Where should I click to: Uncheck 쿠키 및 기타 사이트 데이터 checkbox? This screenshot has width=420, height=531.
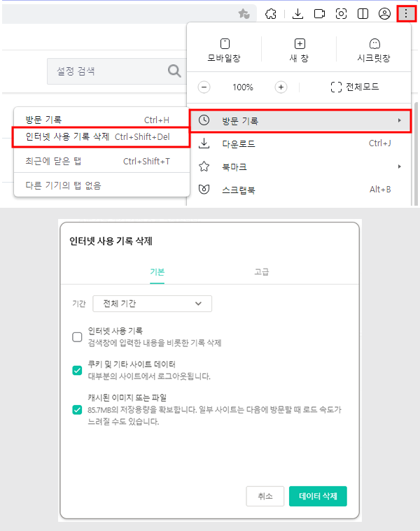point(77,370)
